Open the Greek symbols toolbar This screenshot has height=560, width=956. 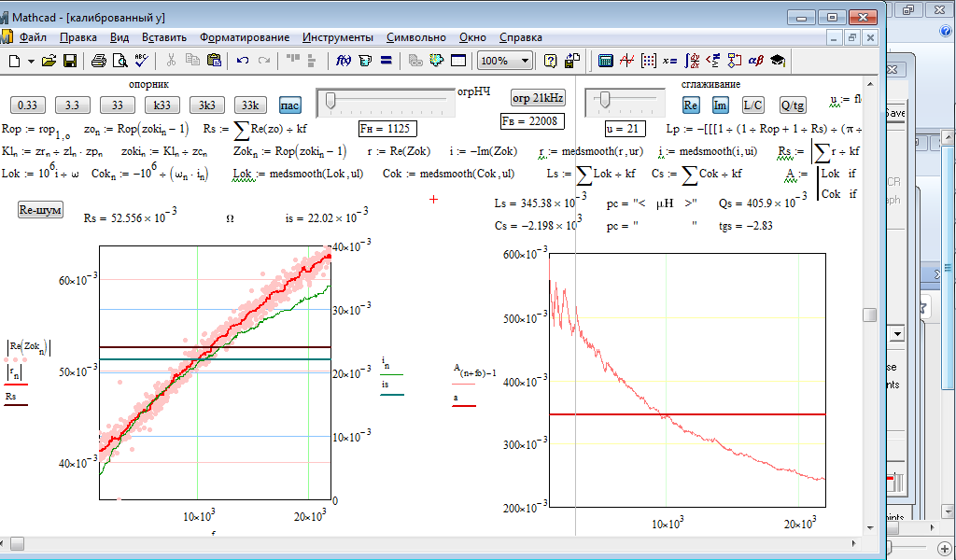[755, 61]
